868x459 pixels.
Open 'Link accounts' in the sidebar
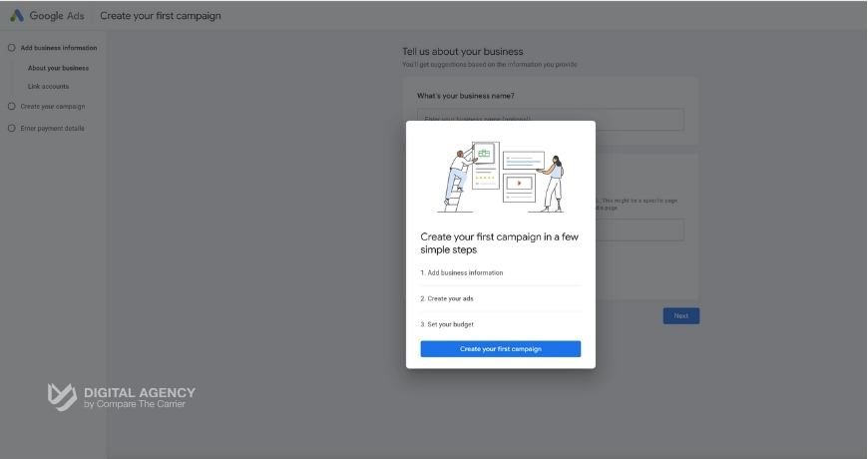point(48,86)
